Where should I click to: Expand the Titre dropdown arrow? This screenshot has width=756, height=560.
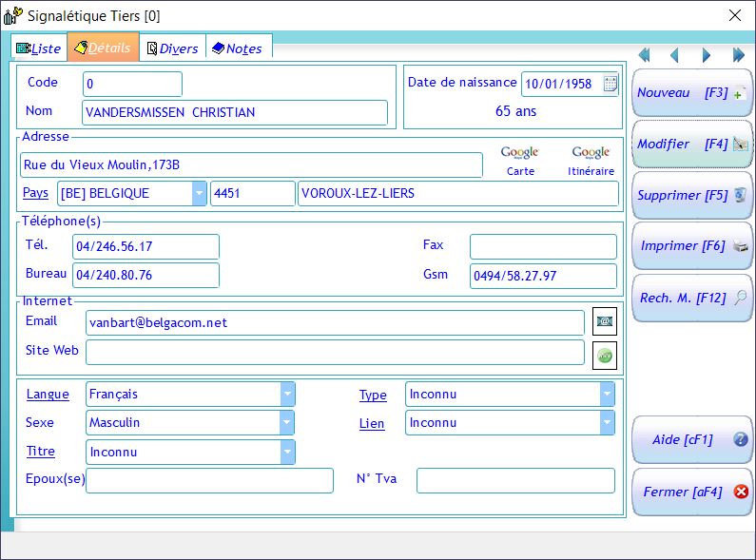(287, 452)
